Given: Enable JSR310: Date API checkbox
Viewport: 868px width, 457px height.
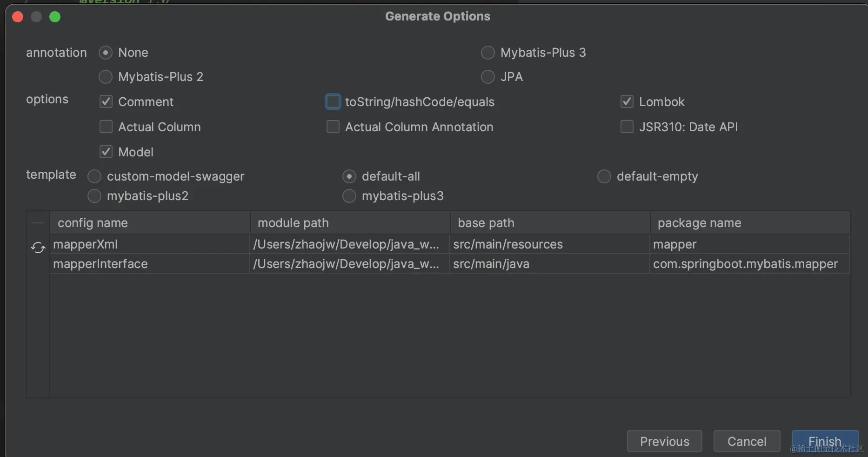Looking at the screenshot, I should 627,127.
